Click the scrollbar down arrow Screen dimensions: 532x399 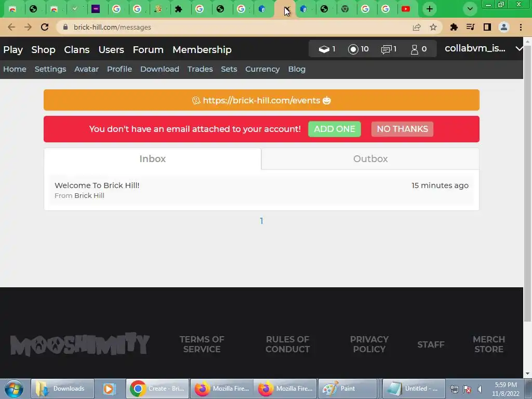527,374
